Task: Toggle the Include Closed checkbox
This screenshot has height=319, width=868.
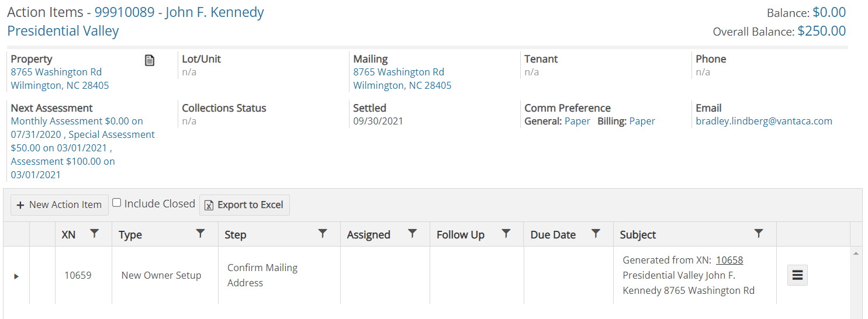Action: [x=117, y=203]
